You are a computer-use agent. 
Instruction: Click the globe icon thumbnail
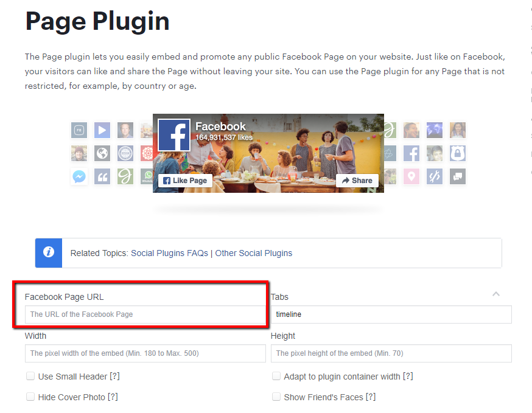coord(102,153)
